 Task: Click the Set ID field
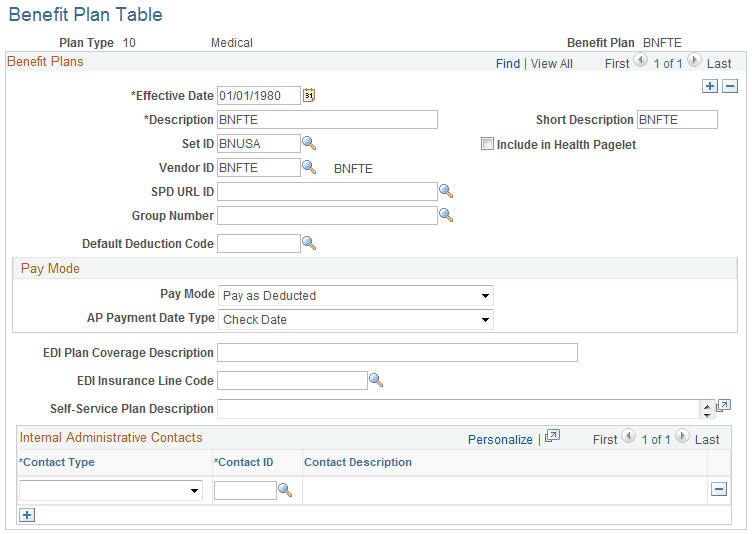pos(259,143)
